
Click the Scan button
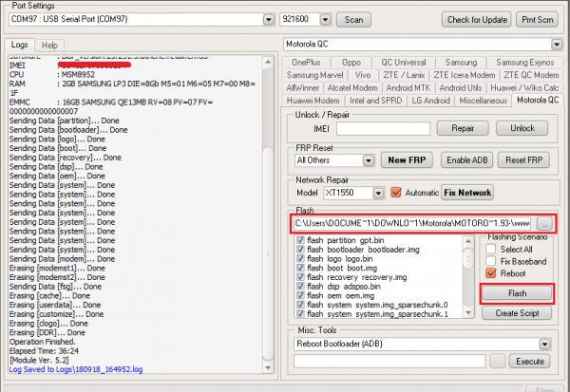click(353, 20)
